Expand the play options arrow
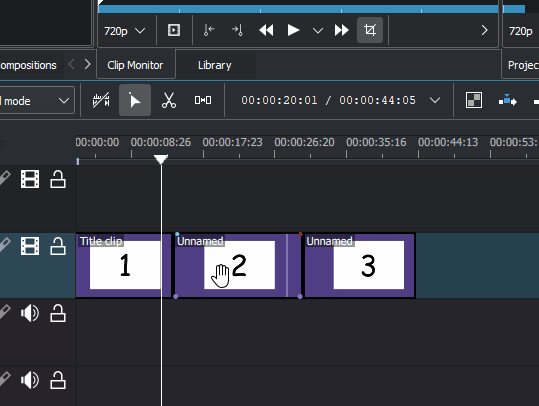 click(x=318, y=31)
